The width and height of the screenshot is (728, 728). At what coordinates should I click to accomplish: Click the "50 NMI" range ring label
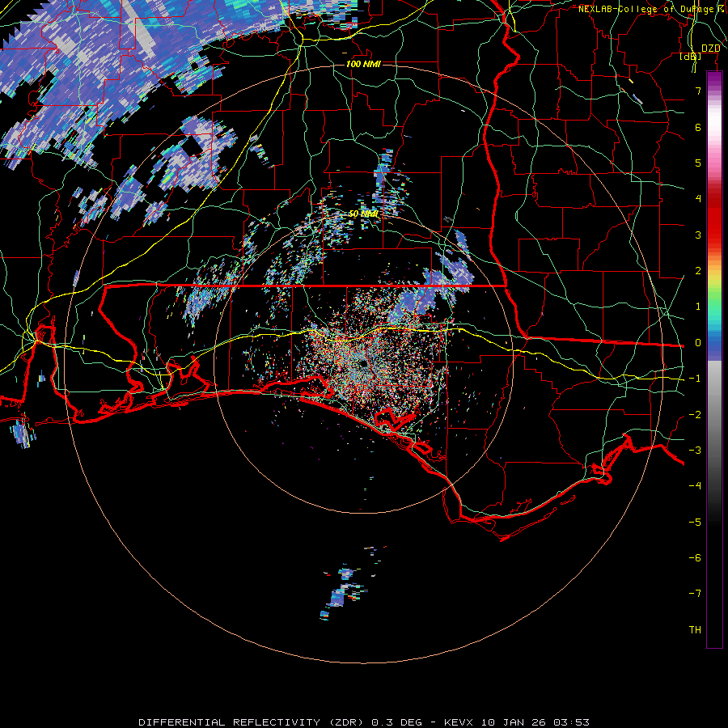pos(363,214)
